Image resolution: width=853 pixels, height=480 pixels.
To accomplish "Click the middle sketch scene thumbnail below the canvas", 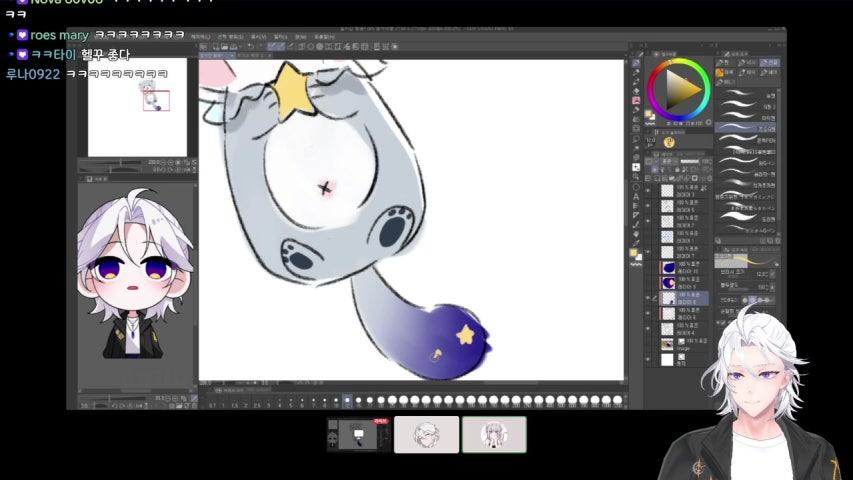I will [x=426, y=434].
